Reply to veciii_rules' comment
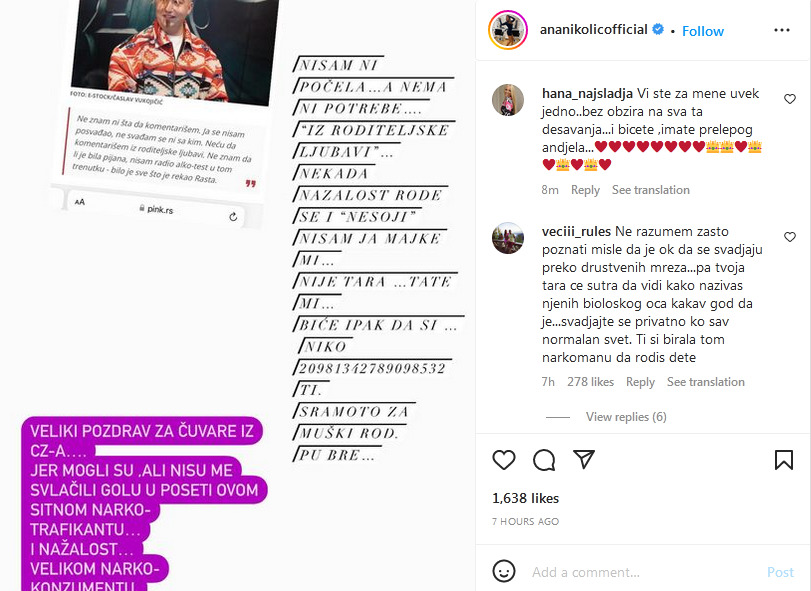 click(x=640, y=382)
